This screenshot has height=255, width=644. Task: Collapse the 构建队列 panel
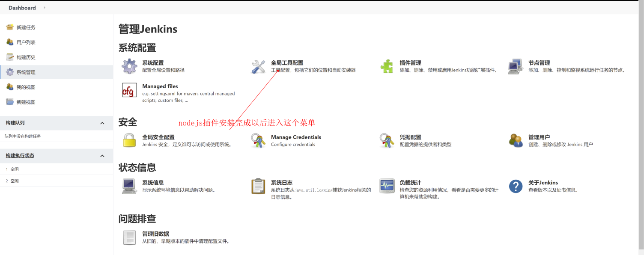click(x=102, y=123)
